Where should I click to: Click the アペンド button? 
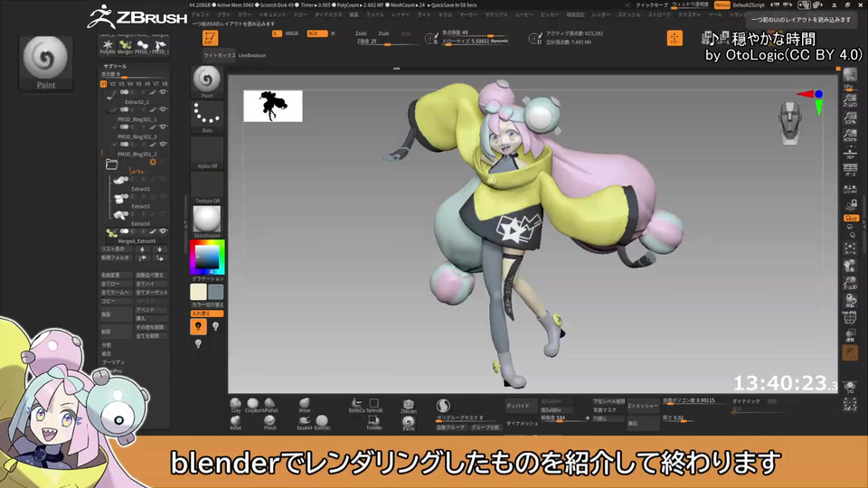151,310
